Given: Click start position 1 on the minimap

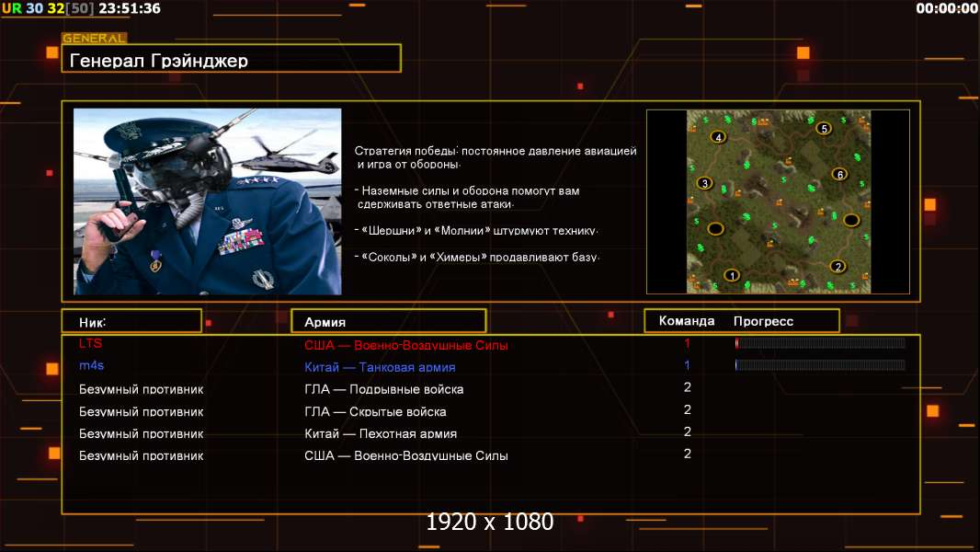Looking at the screenshot, I should tap(732, 274).
